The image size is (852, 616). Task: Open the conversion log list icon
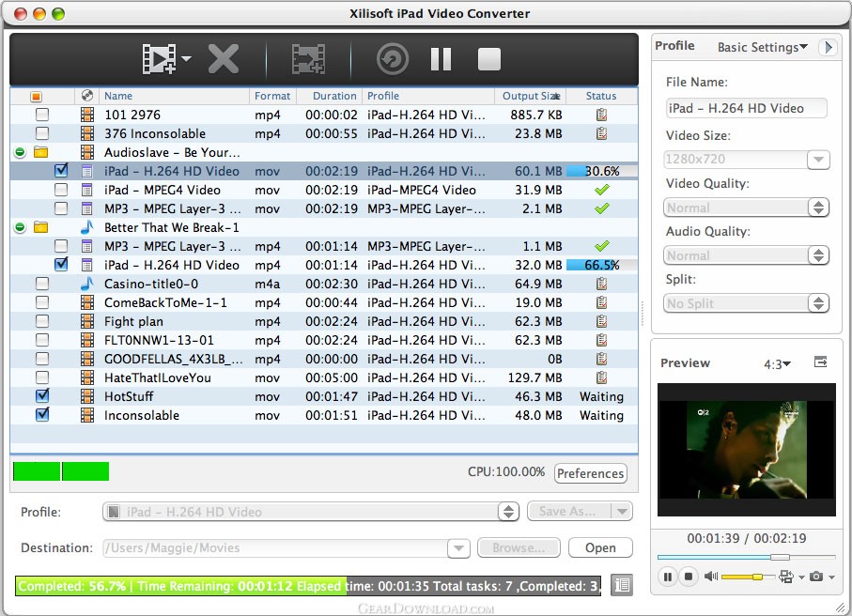coord(622,585)
